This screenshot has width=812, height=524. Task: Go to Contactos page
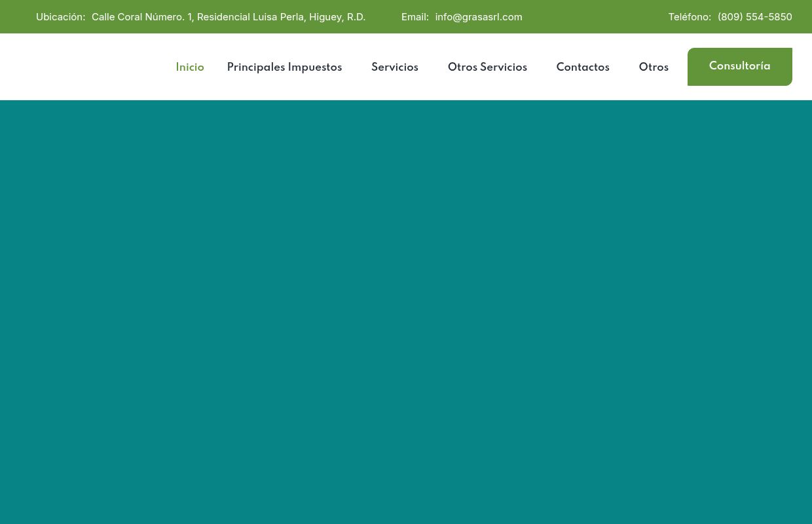pyautogui.click(x=583, y=67)
